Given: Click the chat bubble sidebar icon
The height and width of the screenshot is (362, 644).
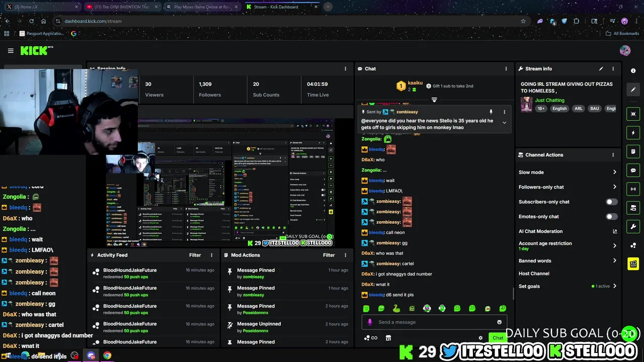Looking at the screenshot, I should [633, 170].
